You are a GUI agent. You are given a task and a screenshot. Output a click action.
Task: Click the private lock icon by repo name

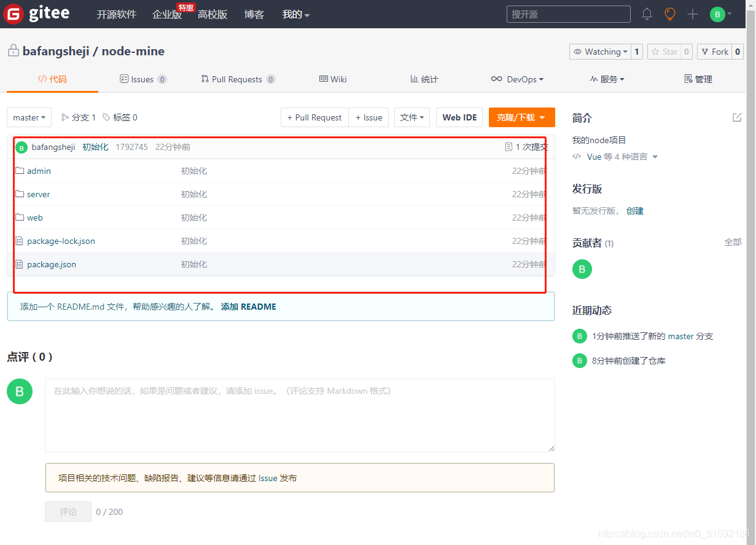[x=13, y=51]
